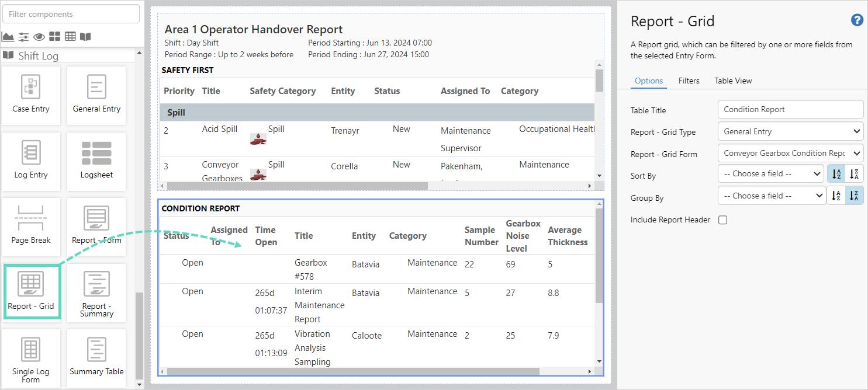Set Sort By order to descending Z-A
This screenshot has width=868, height=390.
pos(855,174)
